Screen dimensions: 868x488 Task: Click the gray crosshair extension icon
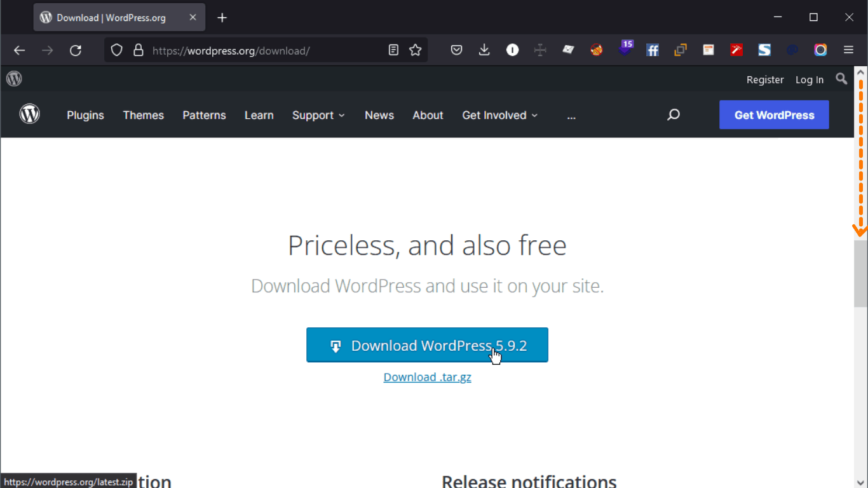click(x=540, y=50)
